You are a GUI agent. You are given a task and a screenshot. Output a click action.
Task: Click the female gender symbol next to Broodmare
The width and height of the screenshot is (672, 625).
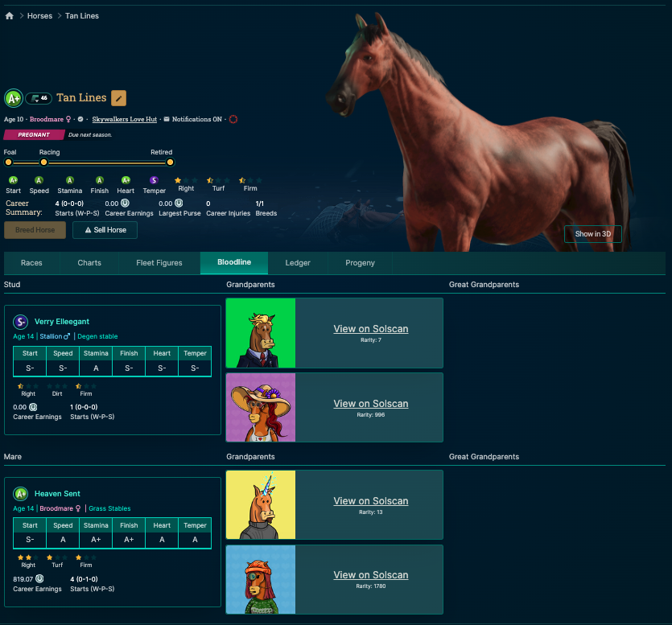68,119
